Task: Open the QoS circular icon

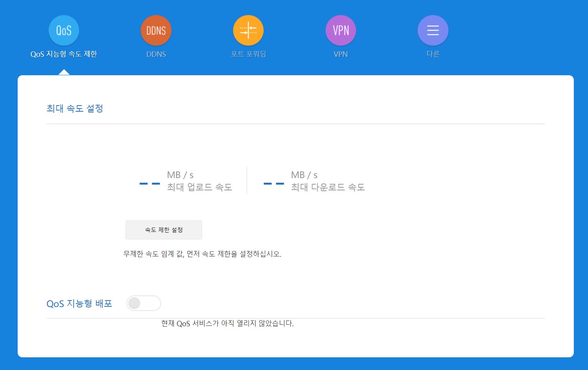Action: click(64, 30)
